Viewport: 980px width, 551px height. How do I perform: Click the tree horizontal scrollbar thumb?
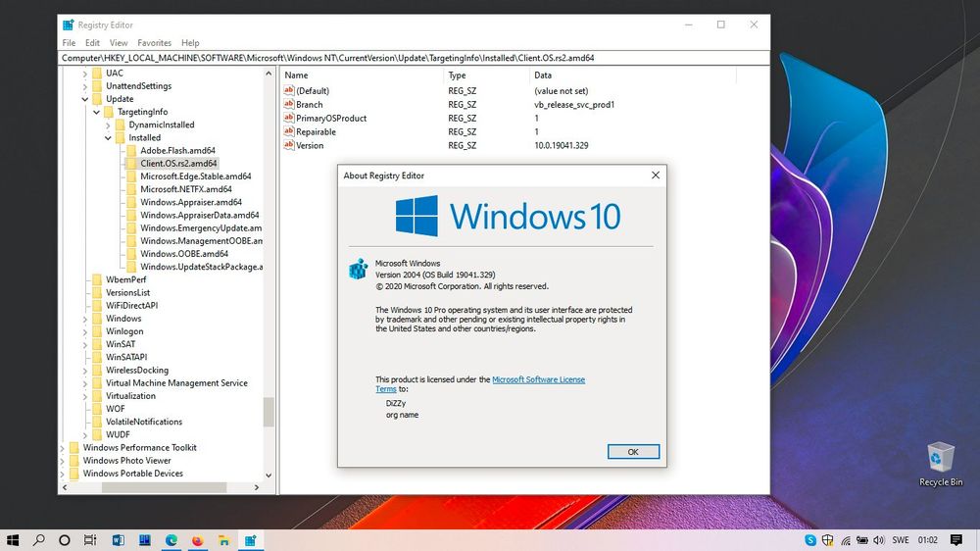pyautogui.click(x=164, y=487)
